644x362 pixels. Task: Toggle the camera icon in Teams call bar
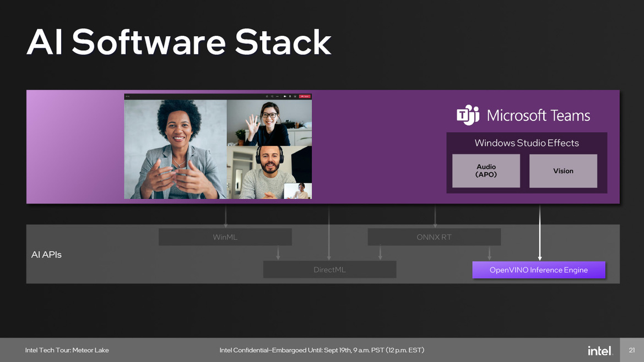click(285, 96)
